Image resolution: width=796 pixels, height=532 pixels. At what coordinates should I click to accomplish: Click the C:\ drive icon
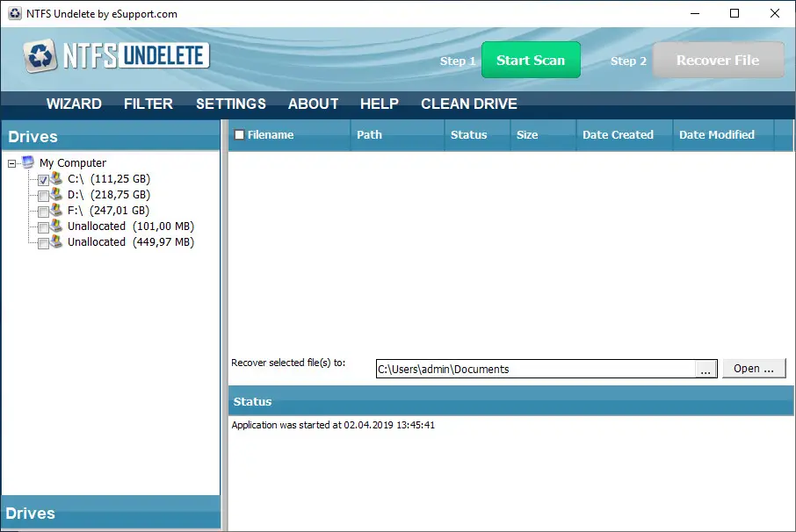56,178
